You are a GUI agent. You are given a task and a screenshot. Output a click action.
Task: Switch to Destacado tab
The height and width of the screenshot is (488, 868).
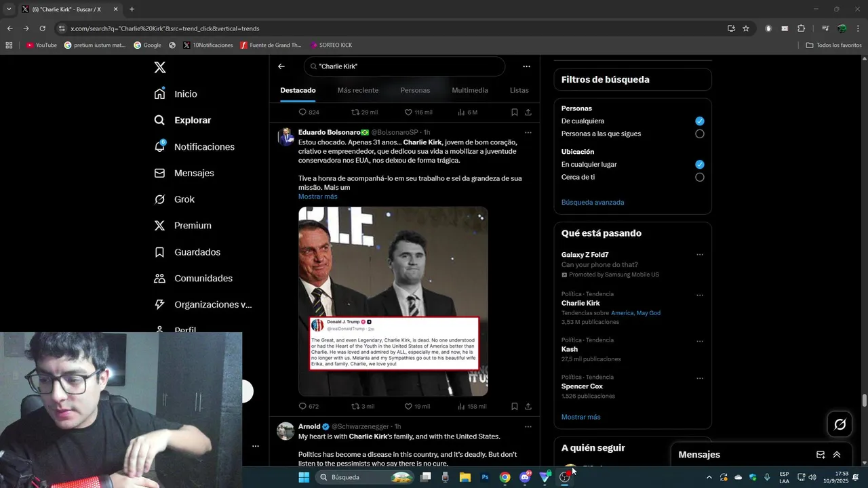point(298,90)
